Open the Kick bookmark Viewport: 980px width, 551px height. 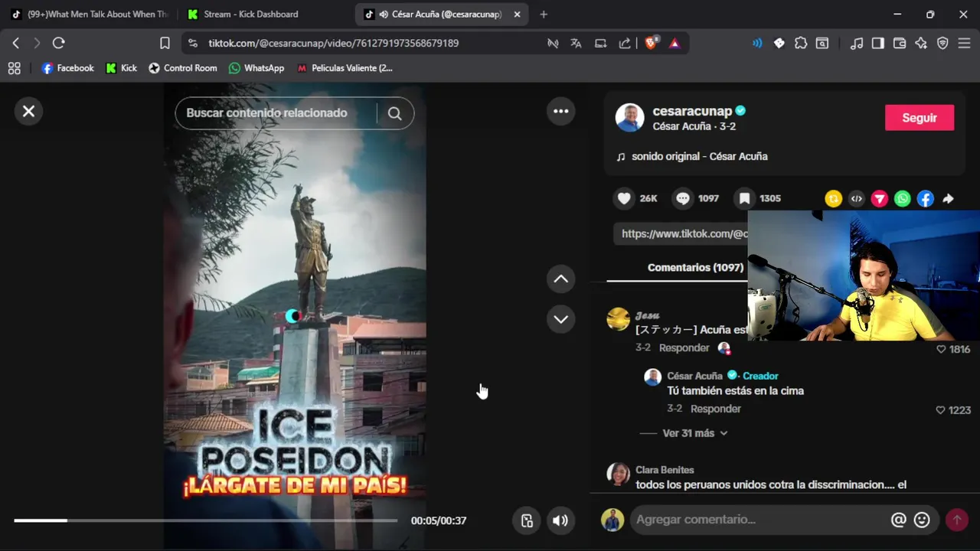[122, 68]
